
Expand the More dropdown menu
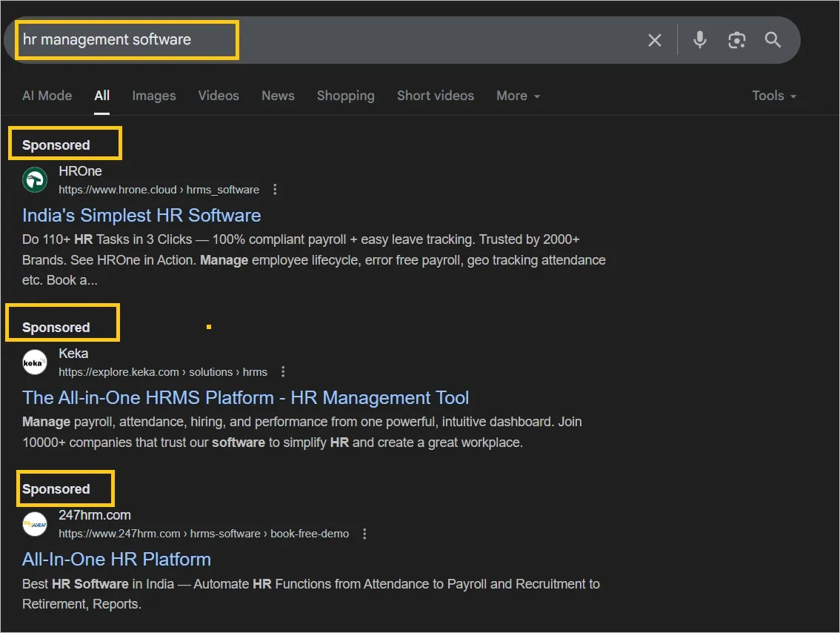[x=518, y=96]
